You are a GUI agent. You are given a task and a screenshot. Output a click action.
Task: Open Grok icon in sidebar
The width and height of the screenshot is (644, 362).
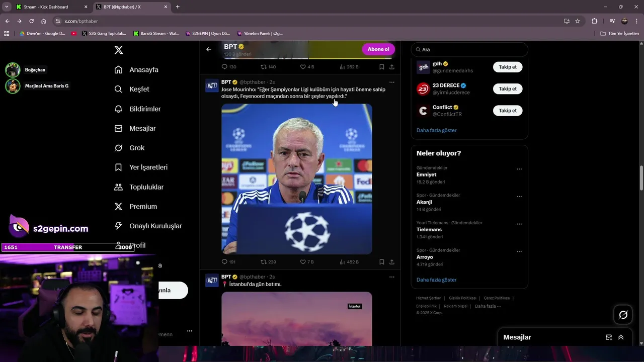118,148
